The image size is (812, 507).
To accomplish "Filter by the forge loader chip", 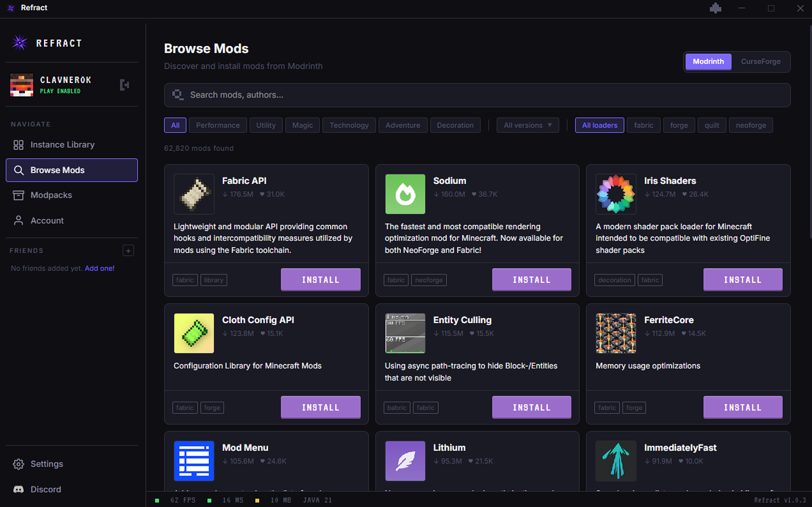I will tap(679, 125).
